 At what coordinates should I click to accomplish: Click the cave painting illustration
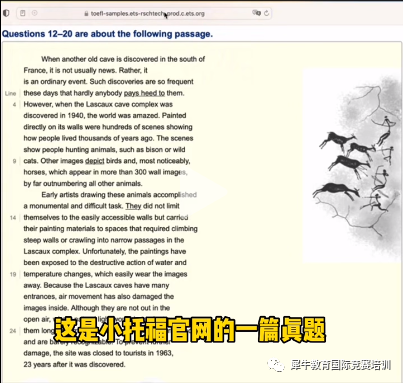point(352,166)
